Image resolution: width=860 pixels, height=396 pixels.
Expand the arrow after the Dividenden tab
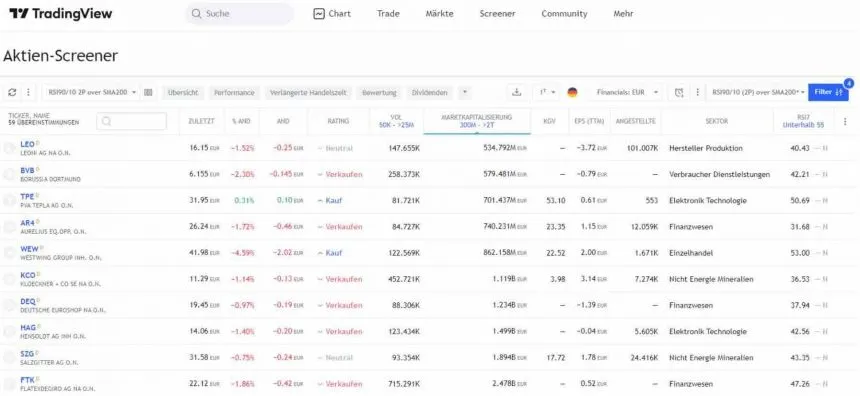pyautogui.click(x=464, y=93)
